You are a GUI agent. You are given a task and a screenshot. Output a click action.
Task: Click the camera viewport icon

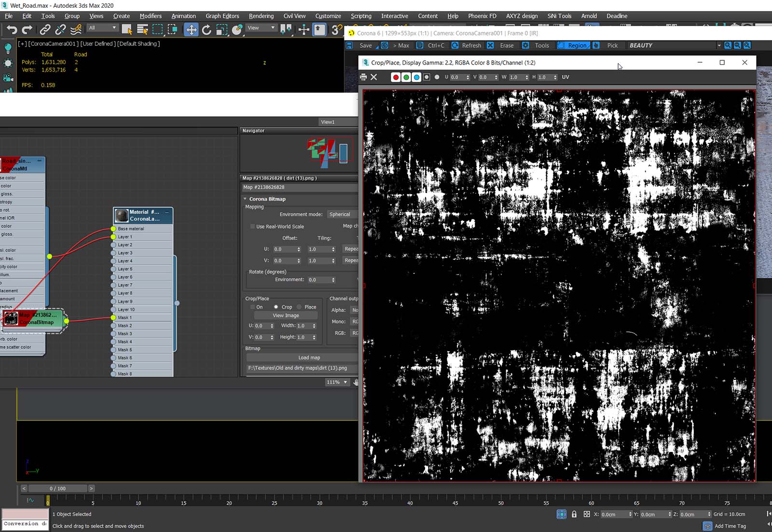pyautogui.click(x=8, y=78)
